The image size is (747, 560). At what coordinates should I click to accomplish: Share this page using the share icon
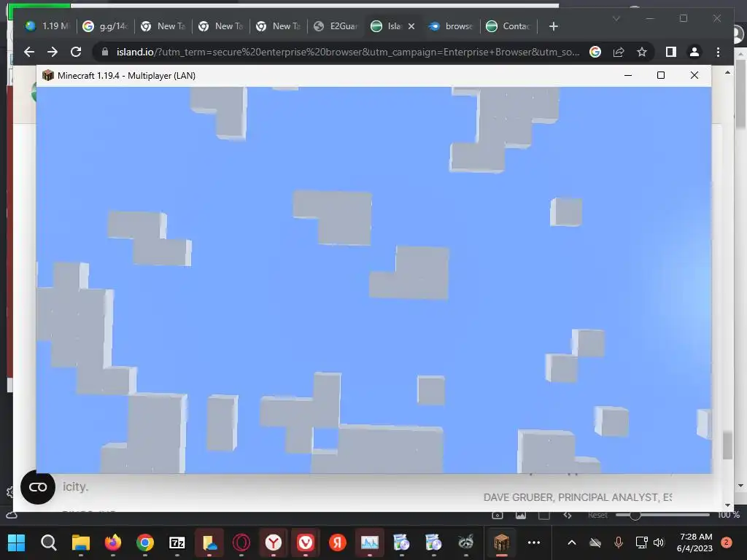[619, 52]
